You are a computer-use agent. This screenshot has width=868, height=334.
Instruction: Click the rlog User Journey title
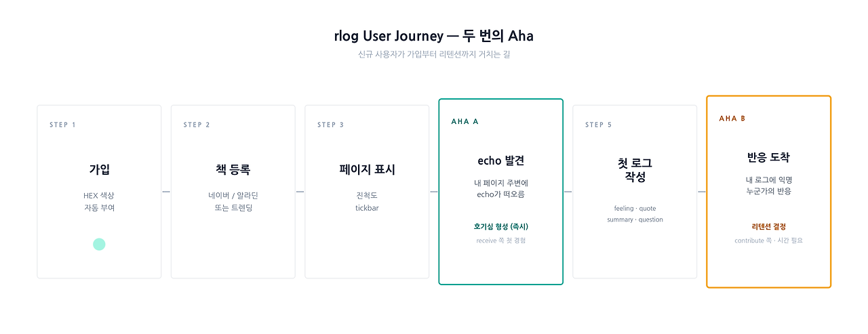(x=434, y=36)
